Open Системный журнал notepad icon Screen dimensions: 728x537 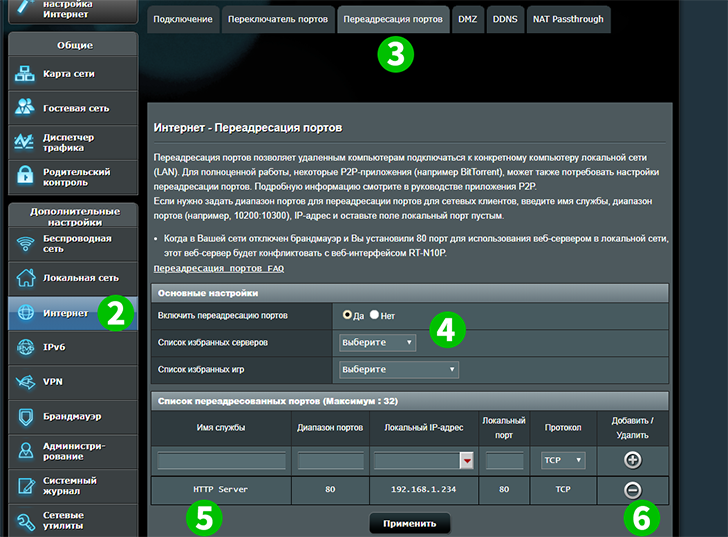click(x=26, y=485)
